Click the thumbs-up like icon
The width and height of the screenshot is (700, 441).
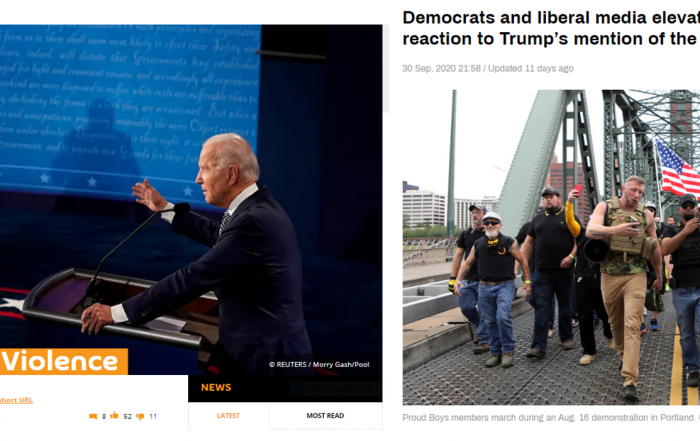pyautogui.click(x=114, y=416)
